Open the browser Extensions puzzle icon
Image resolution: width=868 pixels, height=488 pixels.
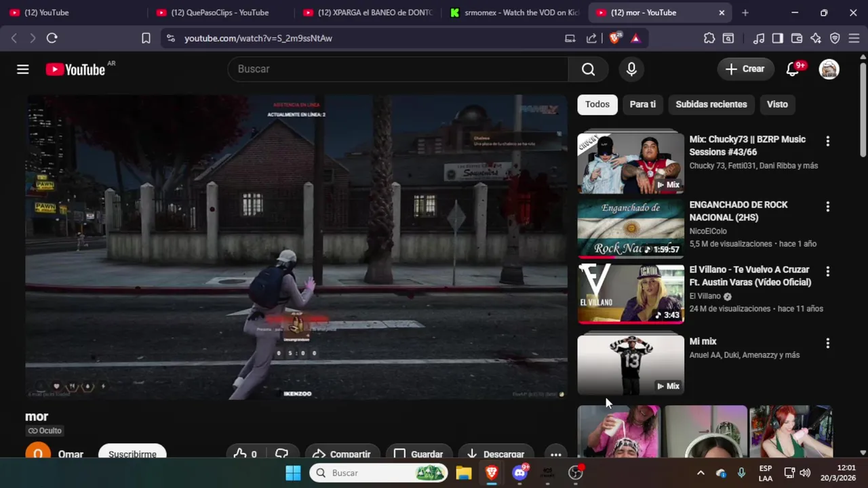click(x=709, y=39)
